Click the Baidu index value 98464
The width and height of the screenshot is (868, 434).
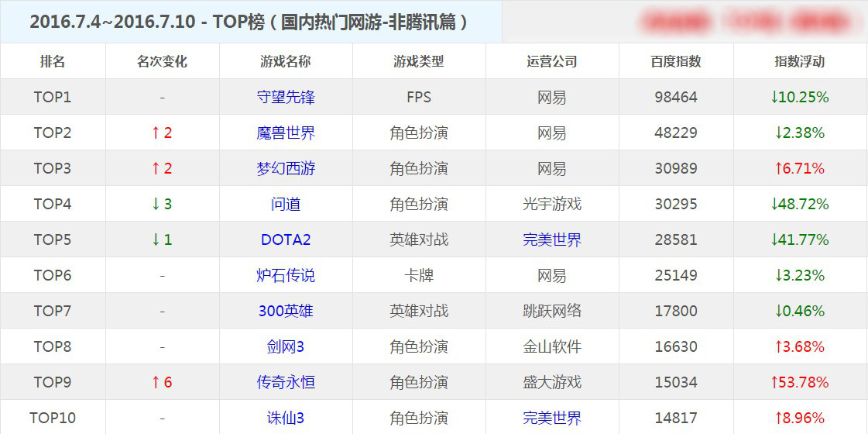coord(676,97)
